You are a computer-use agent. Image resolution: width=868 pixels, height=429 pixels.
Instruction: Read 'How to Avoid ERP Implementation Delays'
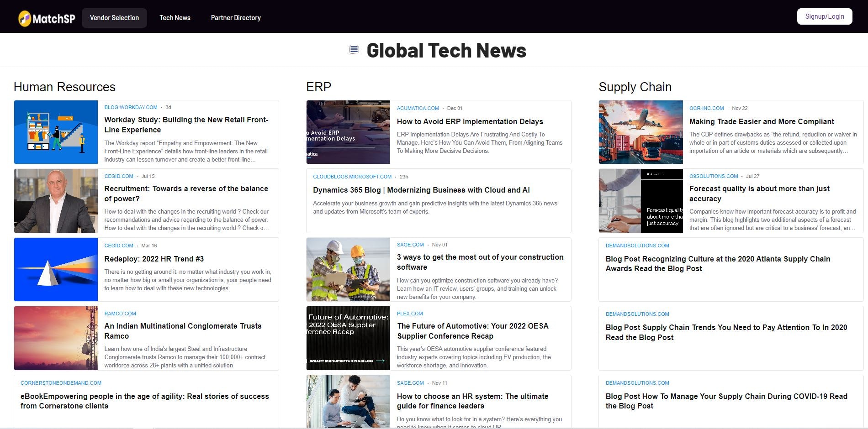(470, 121)
